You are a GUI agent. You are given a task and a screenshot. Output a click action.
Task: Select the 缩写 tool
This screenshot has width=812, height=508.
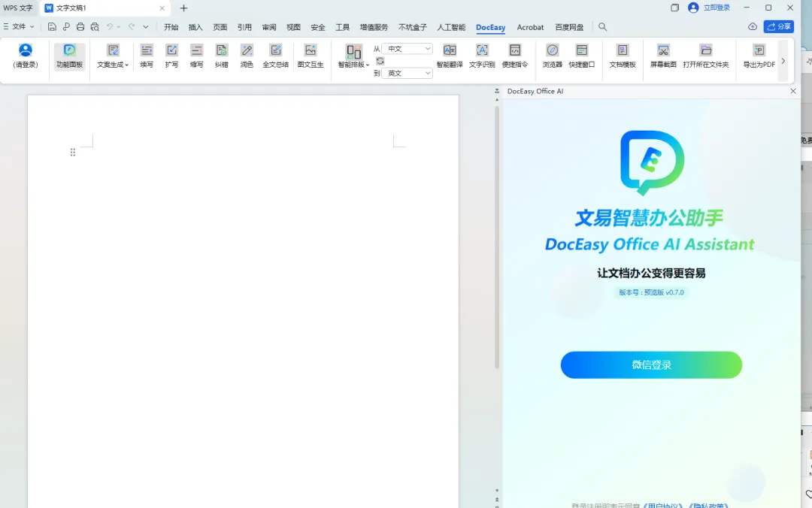tap(196, 56)
